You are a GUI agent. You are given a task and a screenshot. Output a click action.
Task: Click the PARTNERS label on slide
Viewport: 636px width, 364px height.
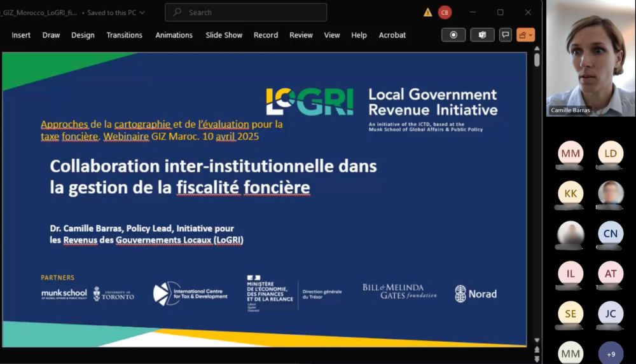pyautogui.click(x=58, y=278)
